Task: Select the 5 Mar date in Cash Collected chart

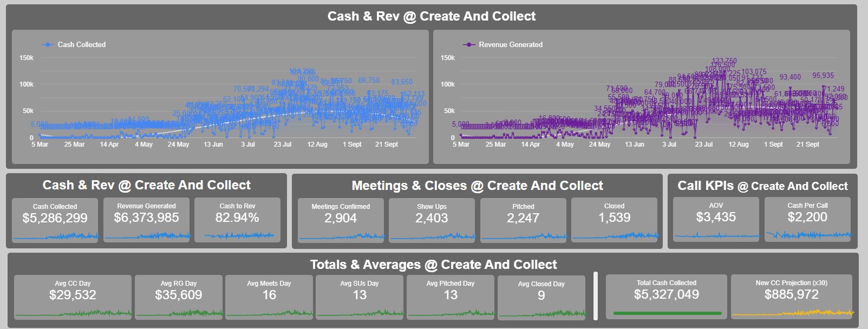Action: 40,144
